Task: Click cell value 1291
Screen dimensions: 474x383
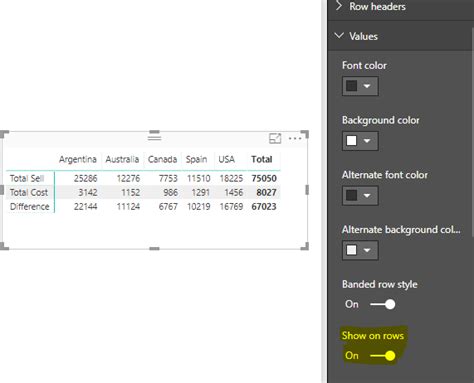Action: coord(201,192)
